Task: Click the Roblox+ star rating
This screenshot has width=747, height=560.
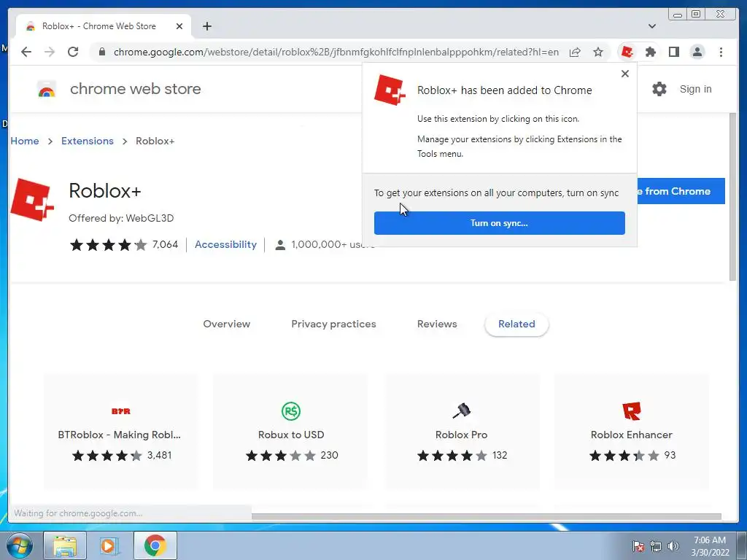Action: [x=108, y=245]
